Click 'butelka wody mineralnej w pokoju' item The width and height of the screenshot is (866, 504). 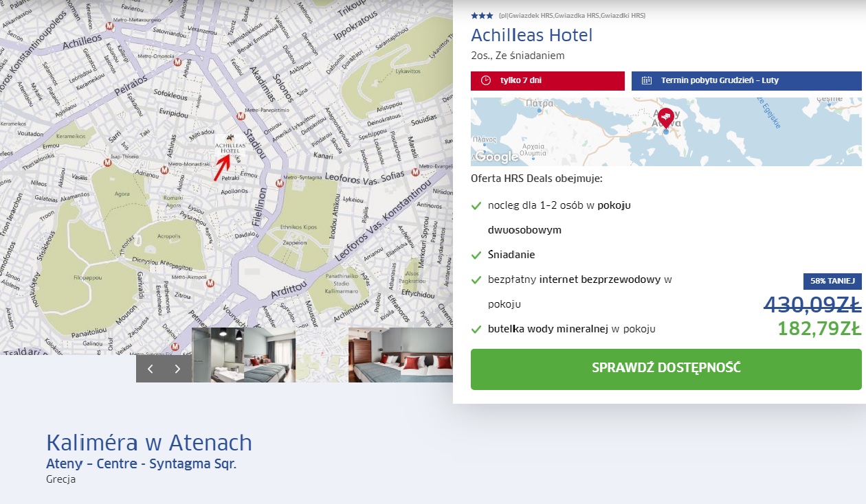[x=572, y=329]
